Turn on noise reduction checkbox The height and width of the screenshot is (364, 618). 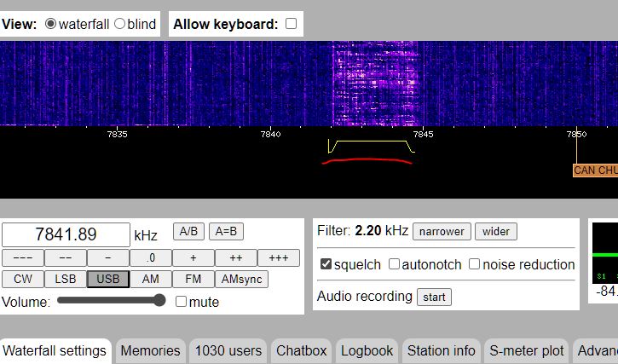click(474, 263)
